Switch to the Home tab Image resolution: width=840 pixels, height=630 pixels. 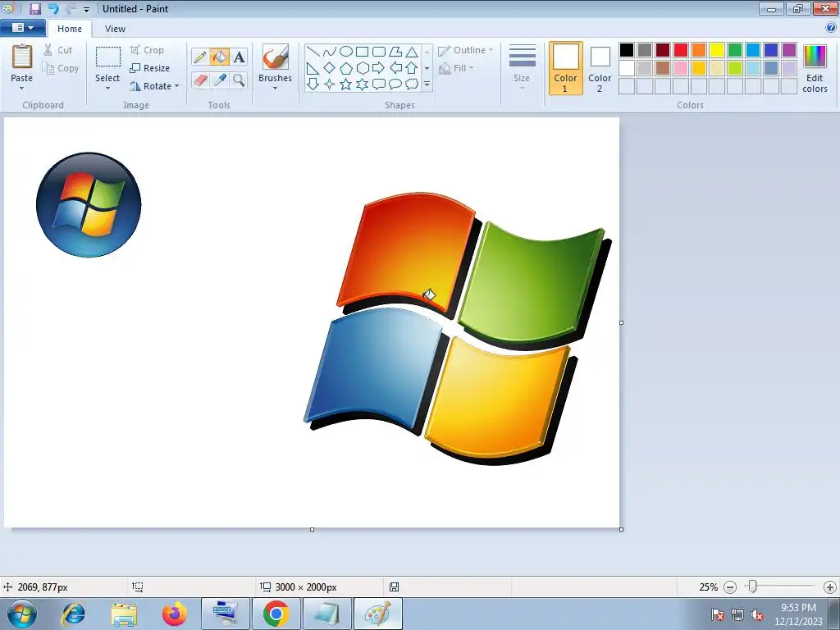coord(70,29)
